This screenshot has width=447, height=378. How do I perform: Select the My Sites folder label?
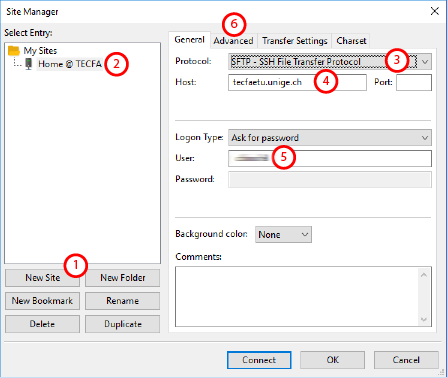pyautogui.click(x=40, y=51)
